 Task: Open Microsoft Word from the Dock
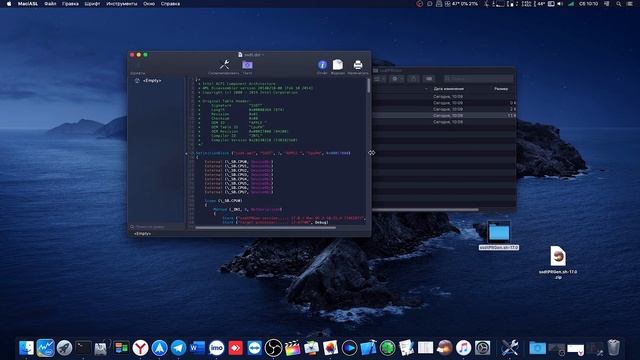[x=198, y=348]
